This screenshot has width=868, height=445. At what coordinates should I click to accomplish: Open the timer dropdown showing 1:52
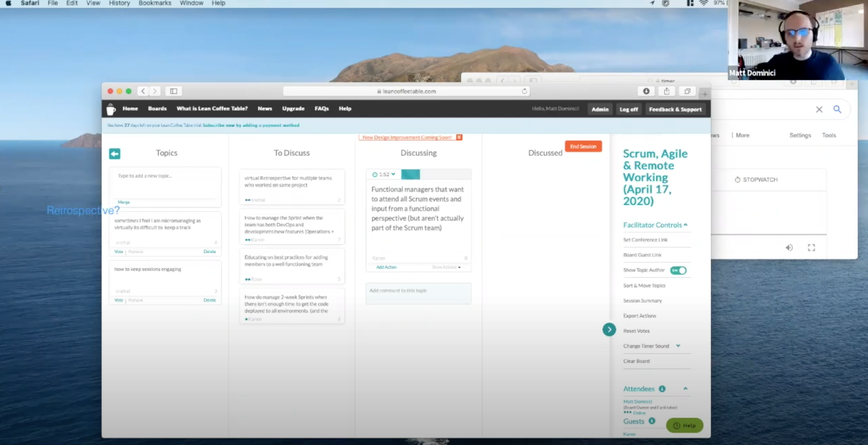[x=384, y=175]
